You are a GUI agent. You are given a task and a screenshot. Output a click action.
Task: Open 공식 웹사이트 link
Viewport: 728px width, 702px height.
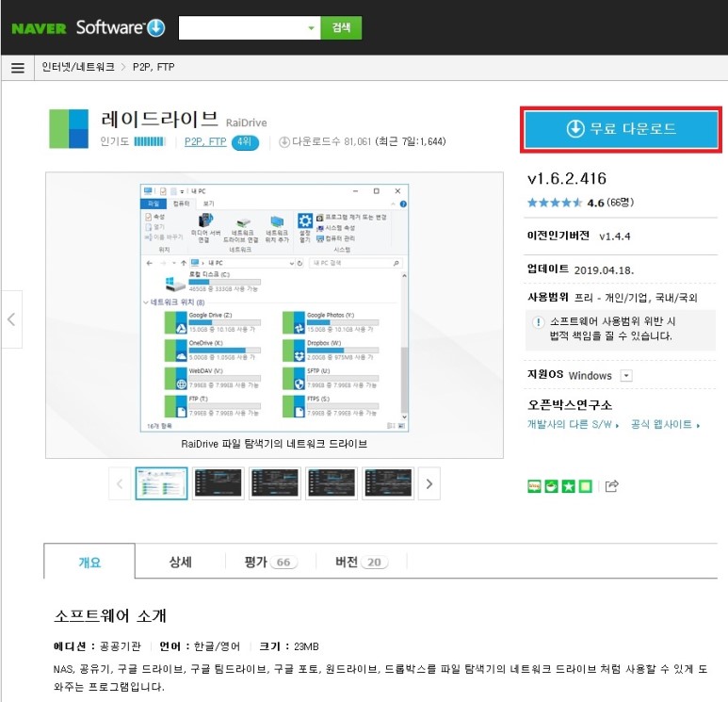[665, 424]
